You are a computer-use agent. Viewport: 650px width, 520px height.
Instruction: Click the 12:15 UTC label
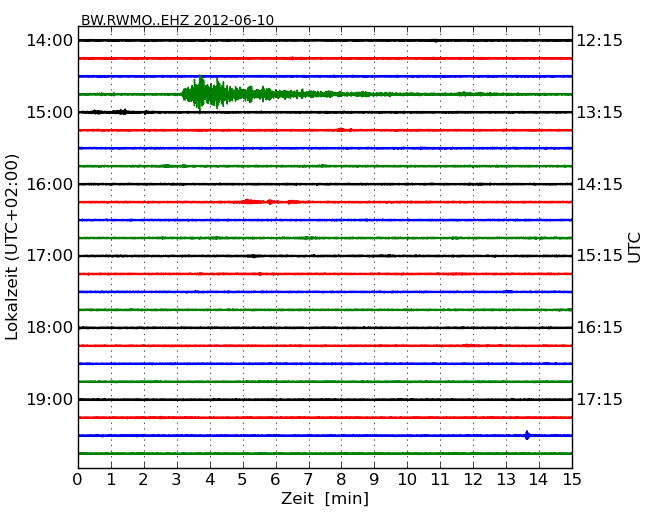pos(600,41)
